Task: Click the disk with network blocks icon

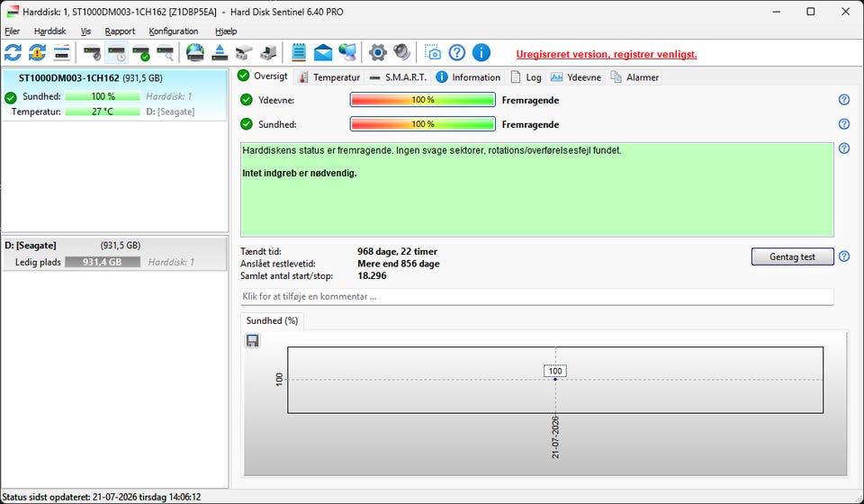Action: click(244, 53)
